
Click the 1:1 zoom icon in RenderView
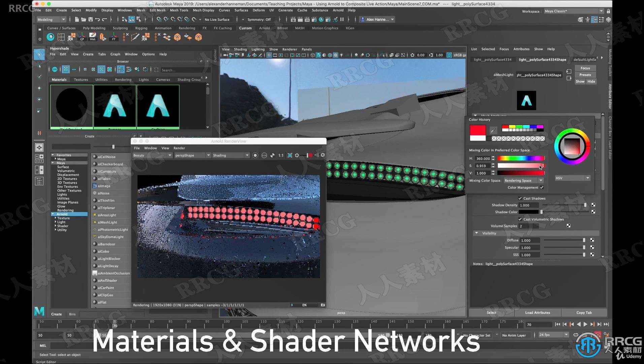pyautogui.click(x=281, y=155)
